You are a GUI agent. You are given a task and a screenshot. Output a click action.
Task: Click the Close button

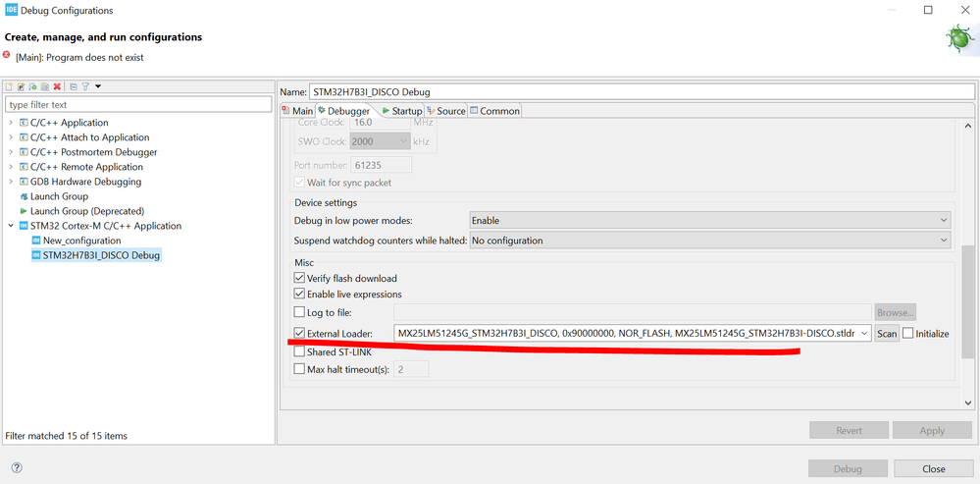coord(934,468)
